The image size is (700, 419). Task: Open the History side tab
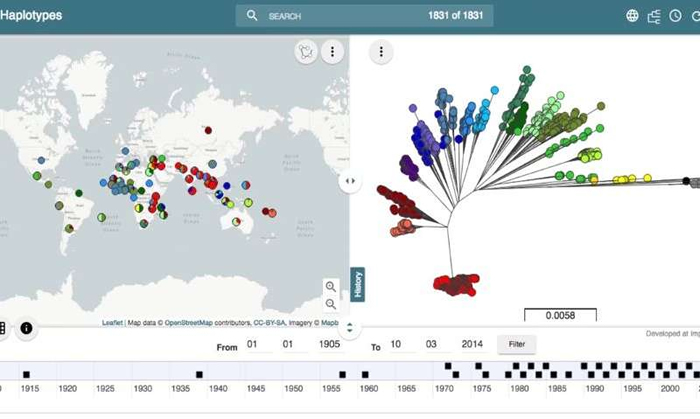[x=357, y=284]
